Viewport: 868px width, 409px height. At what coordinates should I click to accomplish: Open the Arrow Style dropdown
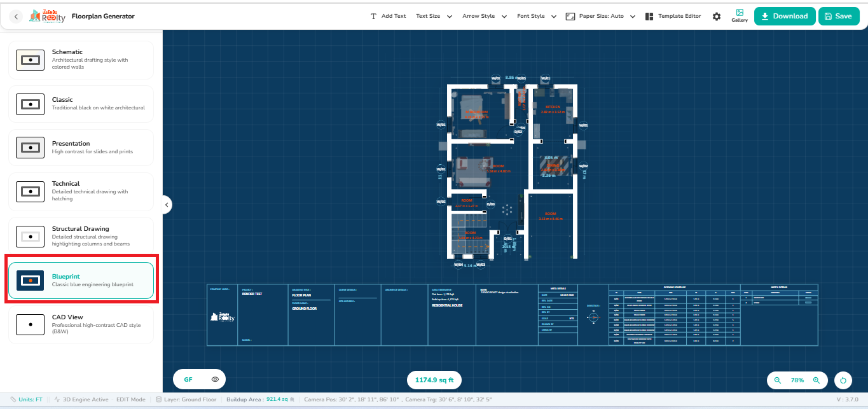[484, 16]
